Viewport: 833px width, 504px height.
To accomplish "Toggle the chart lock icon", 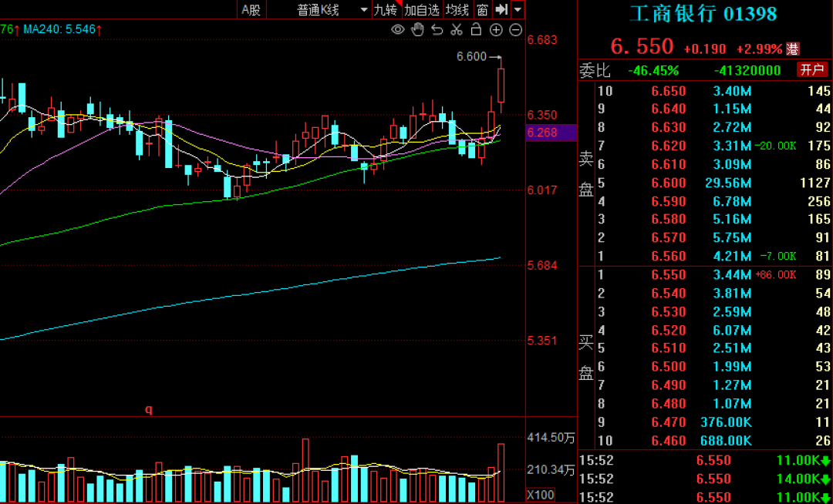I will pos(476,29).
